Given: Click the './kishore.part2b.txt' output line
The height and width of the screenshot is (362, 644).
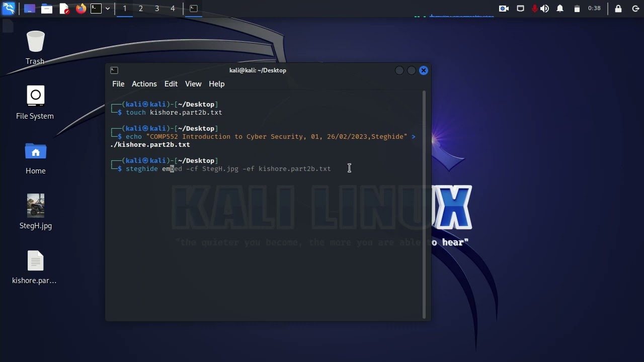Looking at the screenshot, I should (x=150, y=145).
